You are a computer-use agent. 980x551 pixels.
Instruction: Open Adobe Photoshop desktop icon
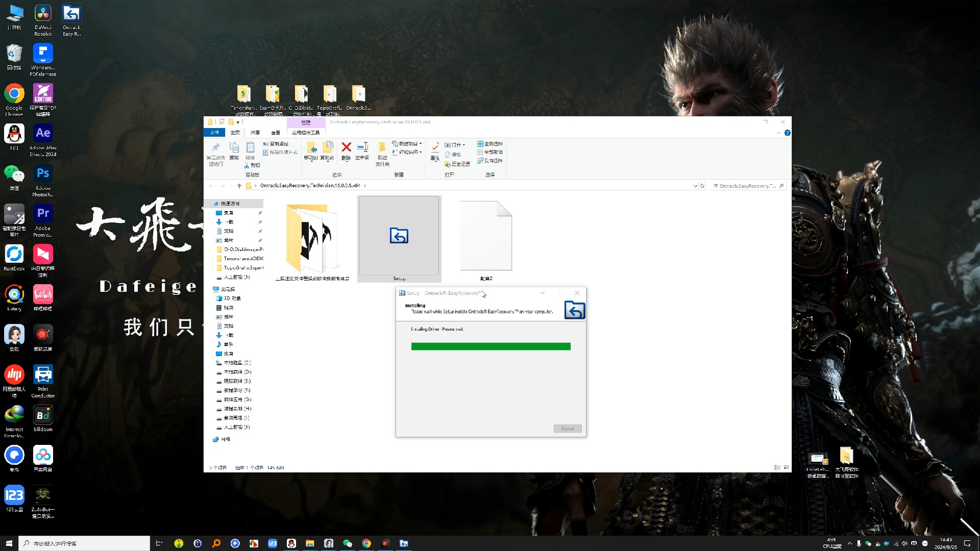tap(43, 174)
